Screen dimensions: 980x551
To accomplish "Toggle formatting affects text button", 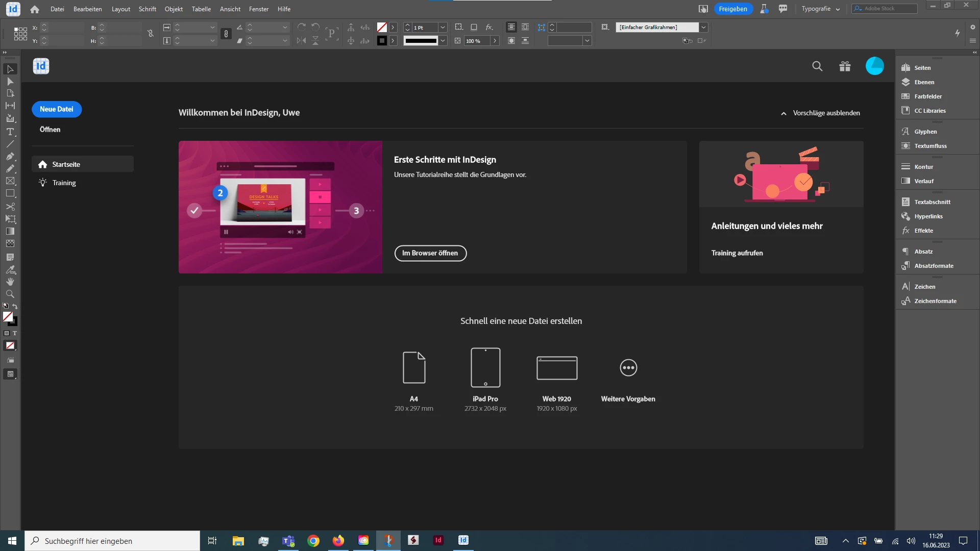I will pos(15,333).
